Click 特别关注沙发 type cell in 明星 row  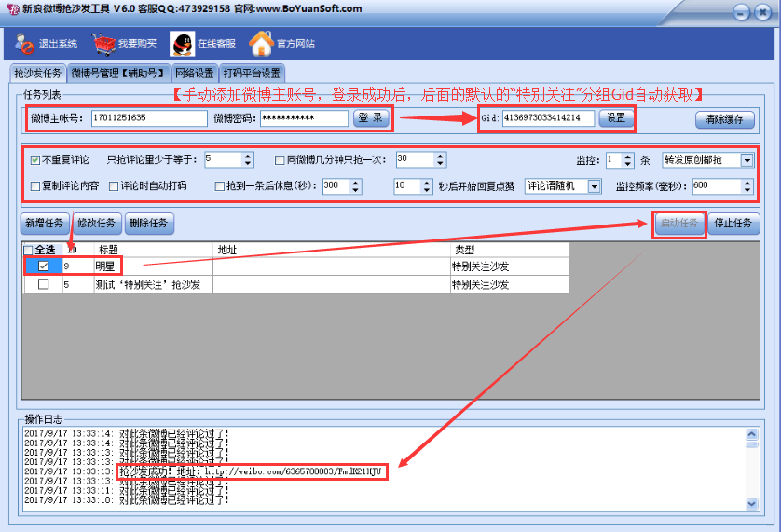coord(510,266)
